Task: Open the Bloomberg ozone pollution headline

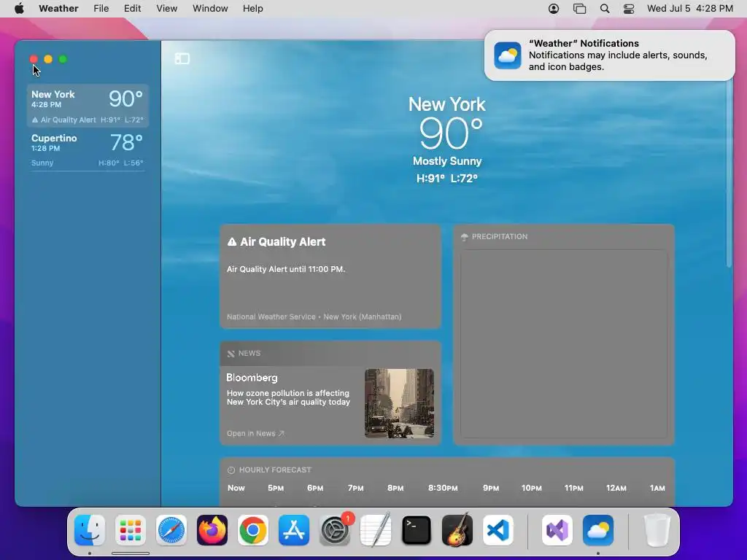Action: (x=288, y=397)
